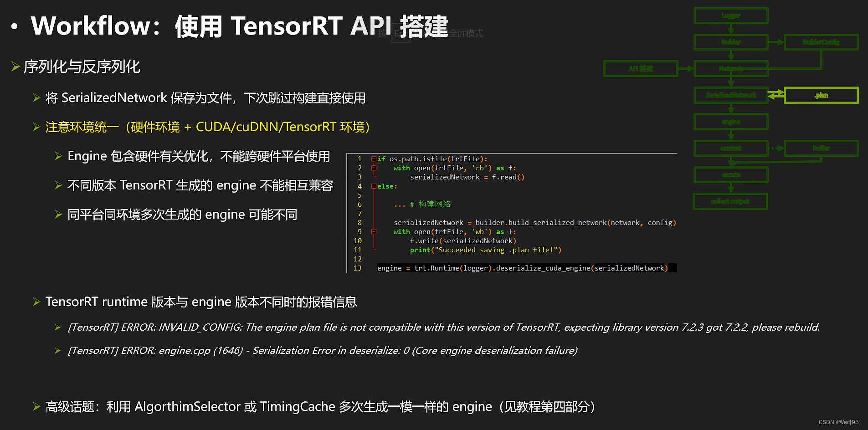The height and width of the screenshot is (430, 868).
Task: Click the yellow bullet '注意环境统一'
Action: [208, 127]
